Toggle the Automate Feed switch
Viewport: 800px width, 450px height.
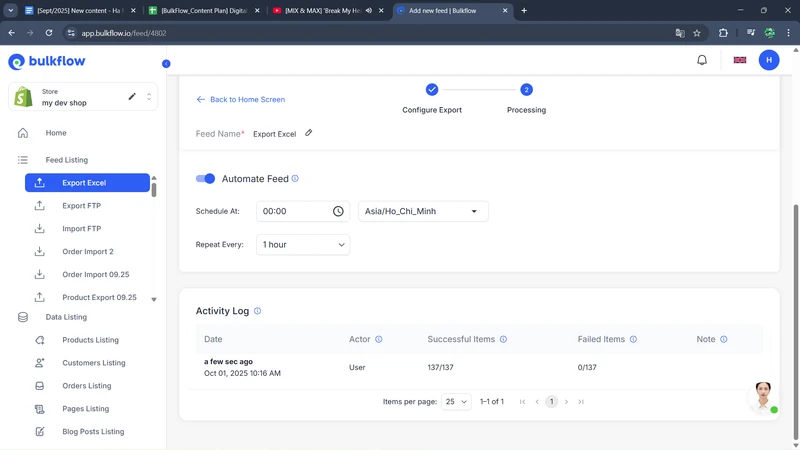click(x=205, y=179)
